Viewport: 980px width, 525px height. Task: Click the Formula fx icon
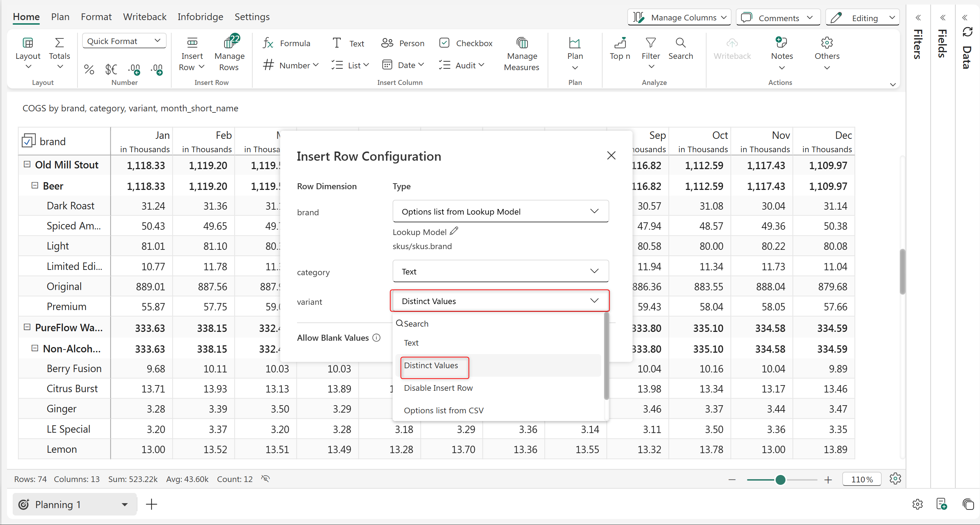pyautogui.click(x=268, y=43)
